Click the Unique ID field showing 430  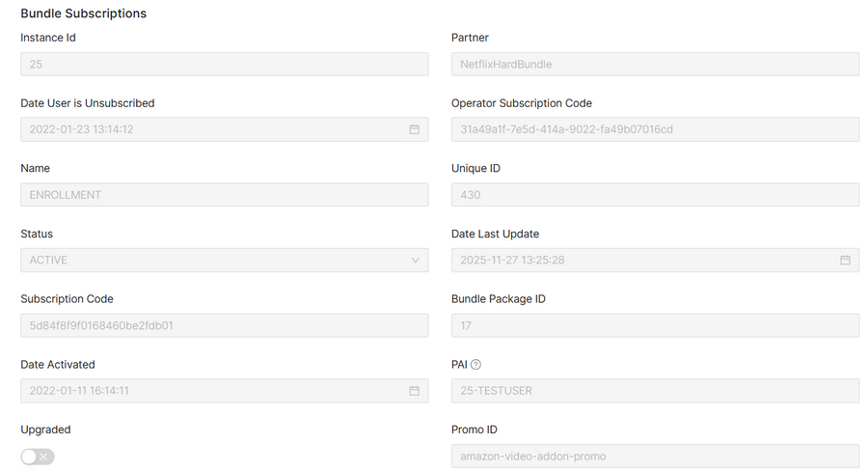(655, 195)
